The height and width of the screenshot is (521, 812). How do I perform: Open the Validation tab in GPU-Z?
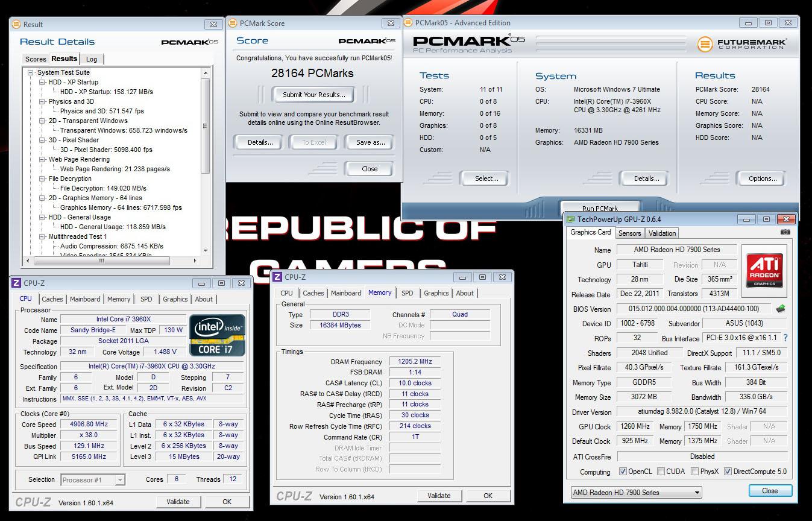coord(662,233)
